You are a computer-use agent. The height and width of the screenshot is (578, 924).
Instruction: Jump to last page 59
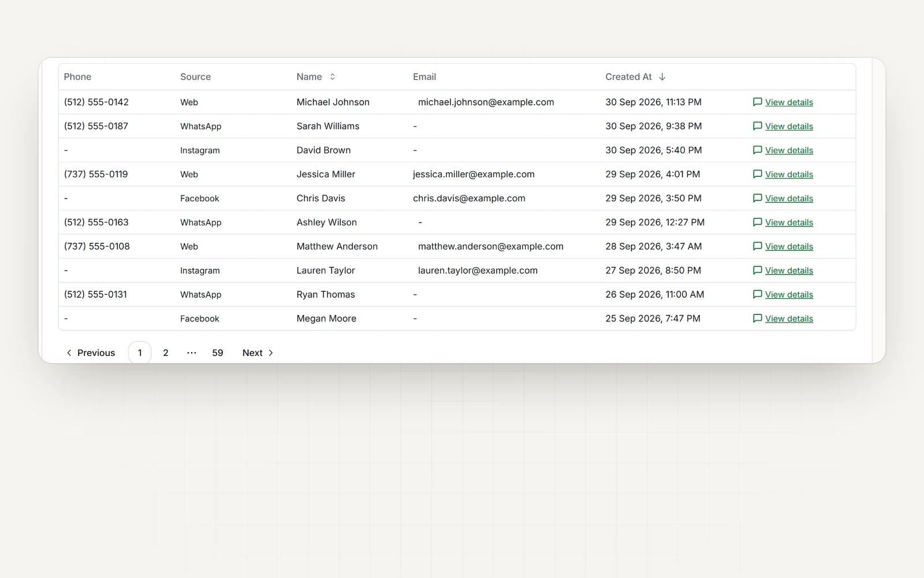click(x=218, y=353)
